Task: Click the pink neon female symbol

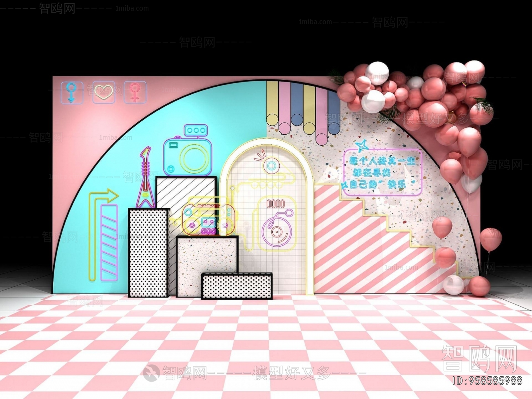Action: click(135, 92)
